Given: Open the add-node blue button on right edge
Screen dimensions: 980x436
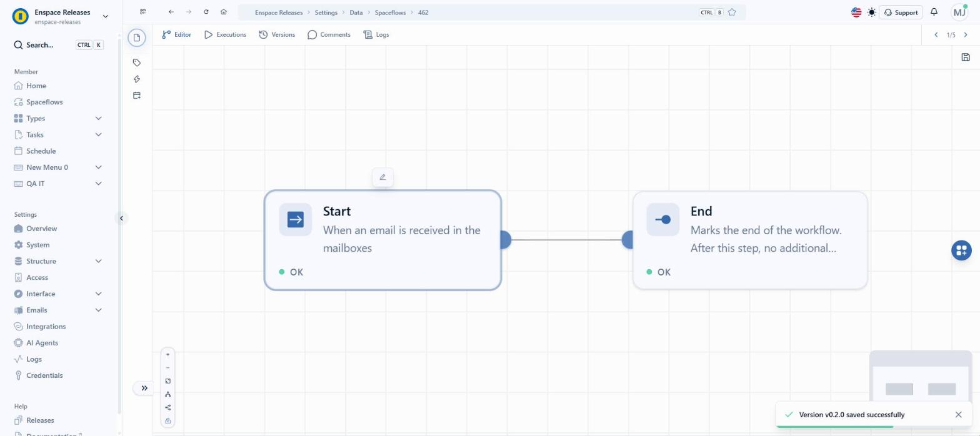Looking at the screenshot, I should click(961, 250).
